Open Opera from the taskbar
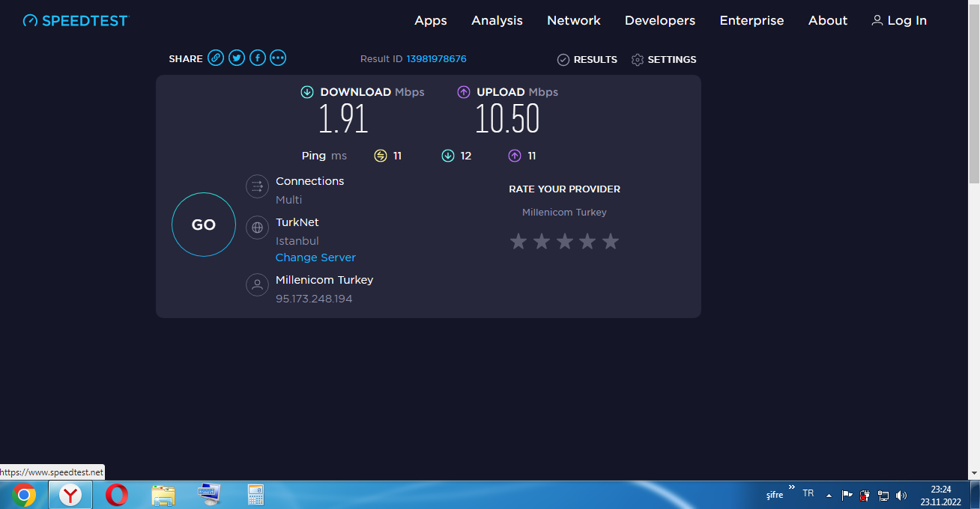The height and width of the screenshot is (509, 980). (x=116, y=495)
